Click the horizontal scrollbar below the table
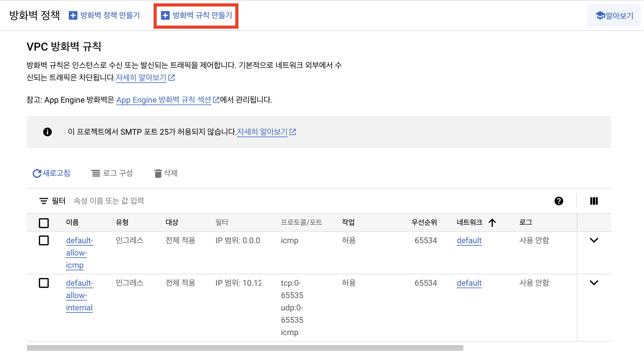 pos(245,348)
